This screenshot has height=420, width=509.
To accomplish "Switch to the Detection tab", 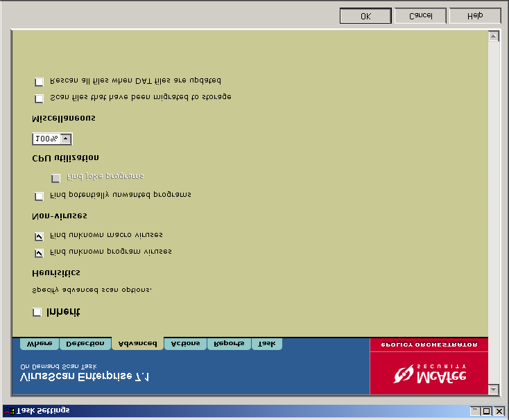I will (x=85, y=344).
